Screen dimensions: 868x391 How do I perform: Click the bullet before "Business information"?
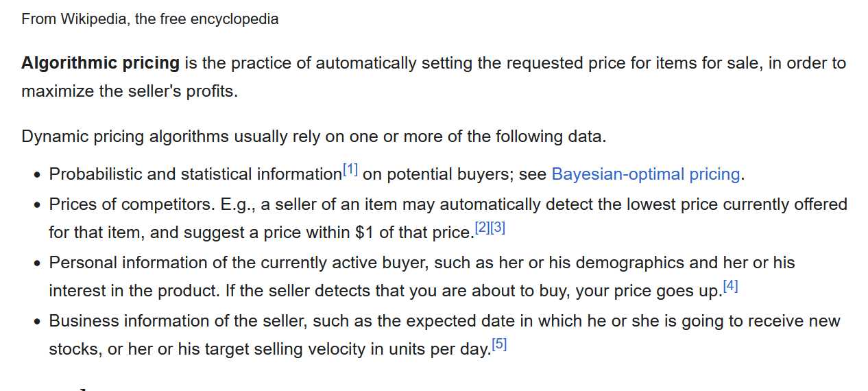coord(38,322)
